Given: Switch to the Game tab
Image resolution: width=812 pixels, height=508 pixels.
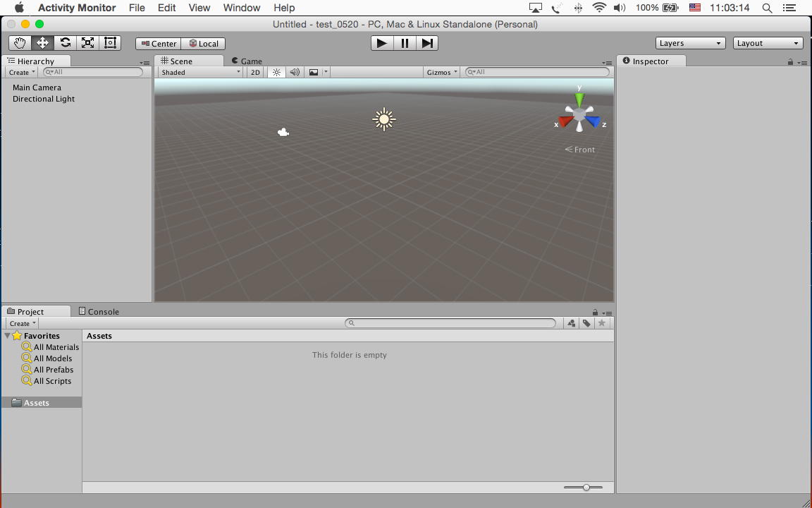Looking at the screenshot, I should point(247,61).
